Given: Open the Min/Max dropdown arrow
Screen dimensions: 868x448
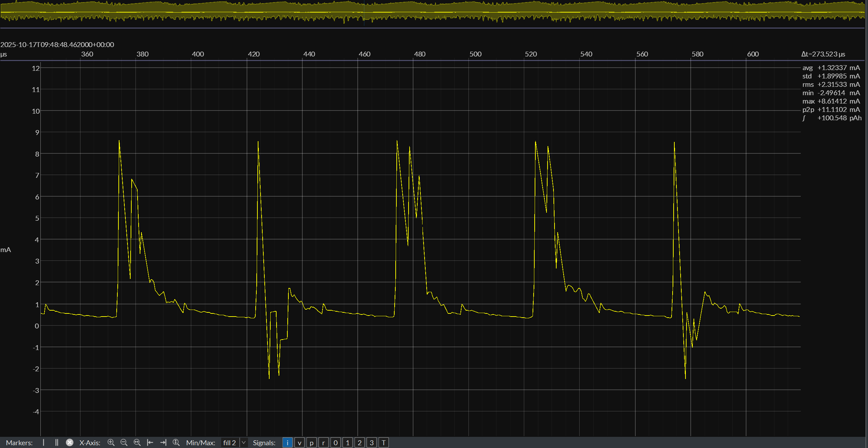Looking at the screenshot, I should click(x=244, y=442).
